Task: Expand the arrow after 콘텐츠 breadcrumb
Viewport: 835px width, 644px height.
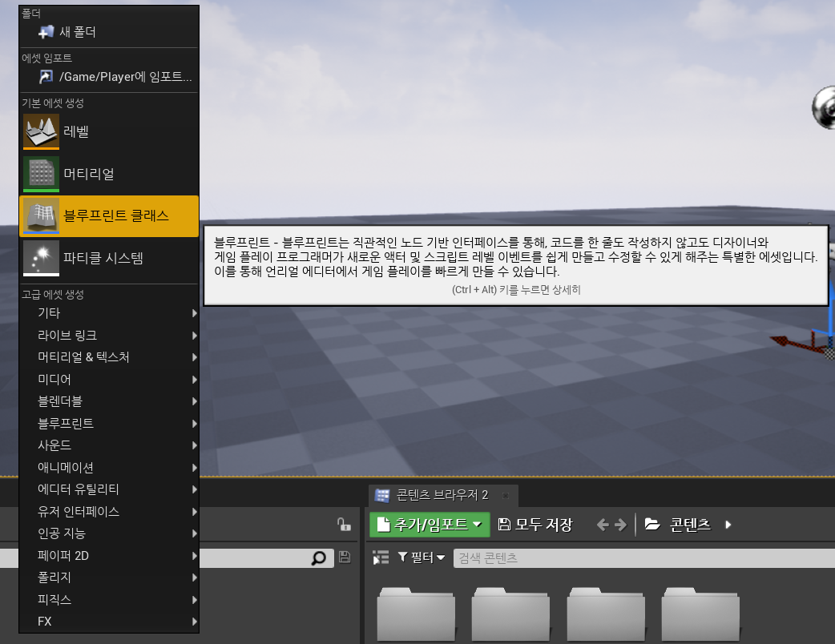Action: pos(728,525)
